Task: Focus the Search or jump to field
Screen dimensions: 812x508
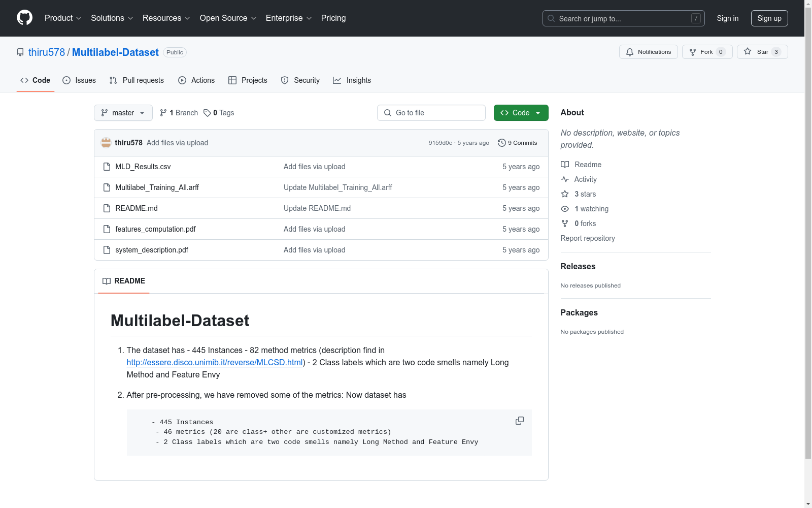Action: tap(624, 18)
